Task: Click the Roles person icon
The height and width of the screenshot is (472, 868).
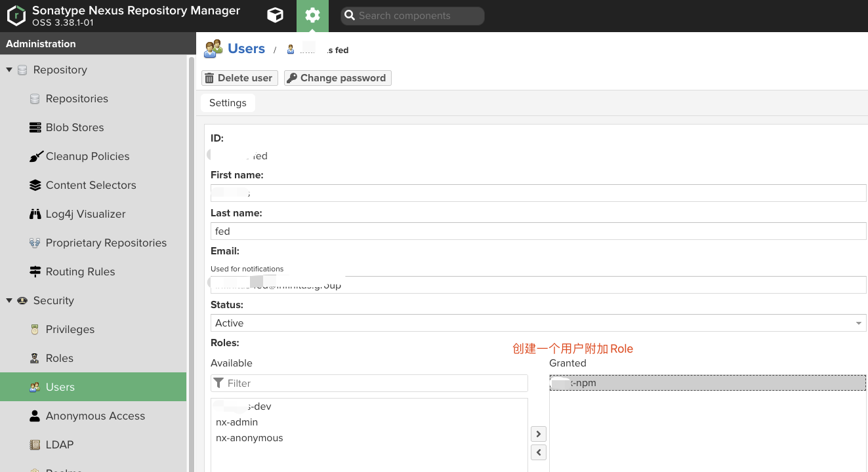Action: 35,359
